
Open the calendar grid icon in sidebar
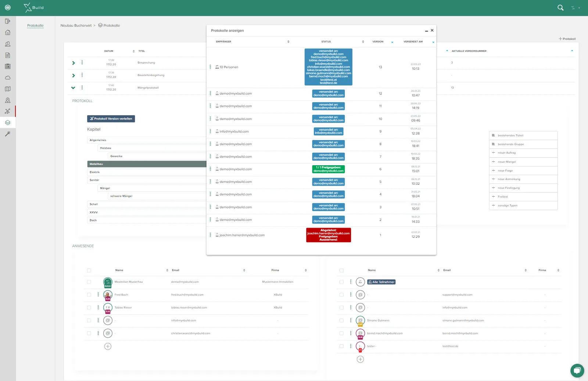click(x=8, y=66)
